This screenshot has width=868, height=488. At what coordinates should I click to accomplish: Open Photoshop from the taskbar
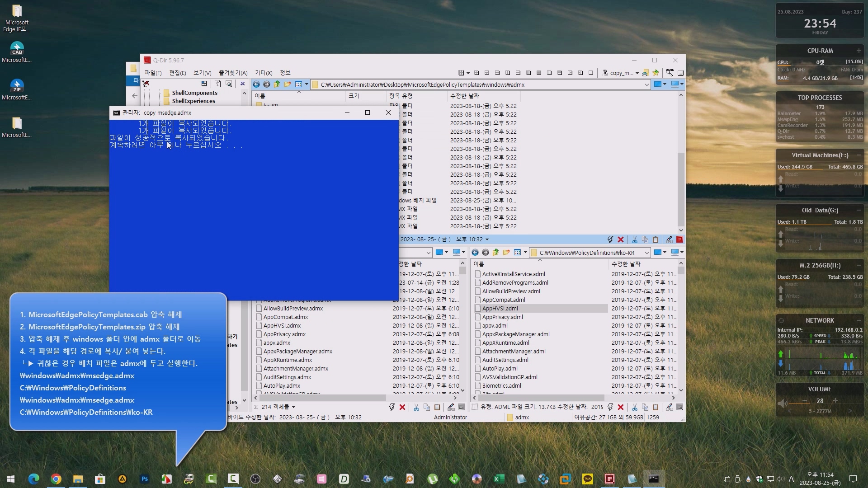[145, 479]
